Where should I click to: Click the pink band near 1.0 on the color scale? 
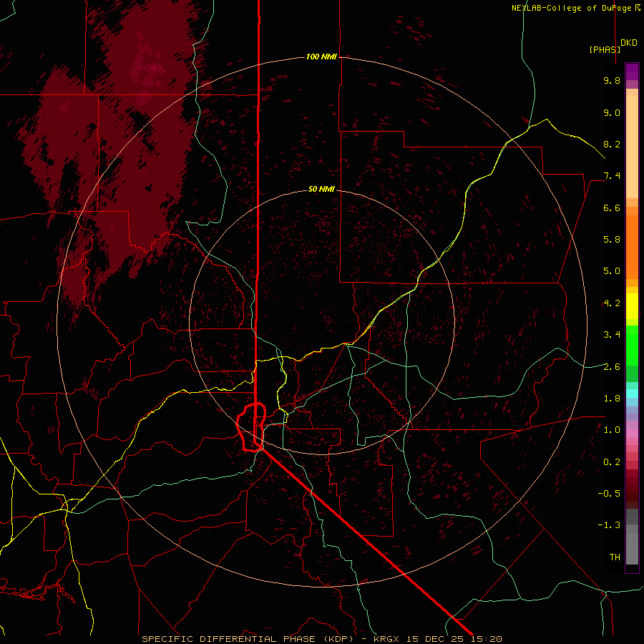632,434
